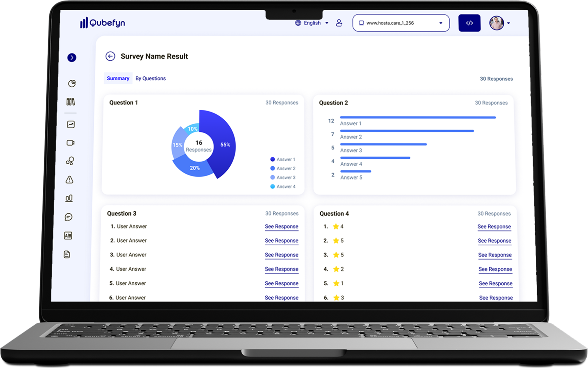Image resolution: width=588 pixels, height=368 pixels.
Task: Open the bubbles segments sidebar icon
Action: 70,161
